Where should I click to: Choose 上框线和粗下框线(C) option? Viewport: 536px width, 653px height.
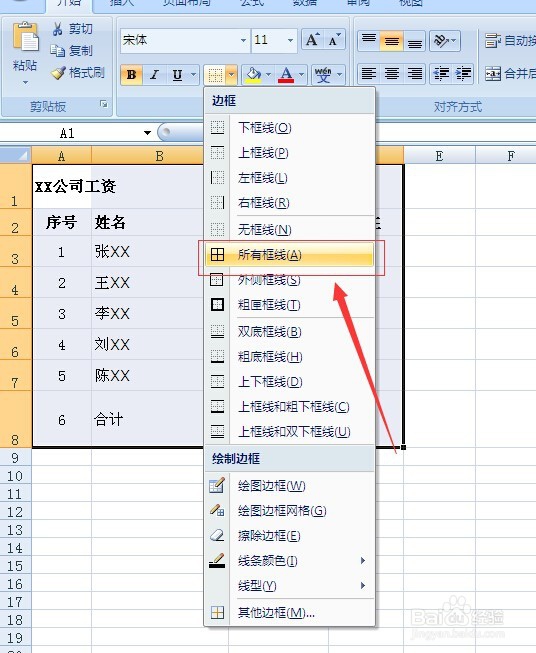[290, 406]
